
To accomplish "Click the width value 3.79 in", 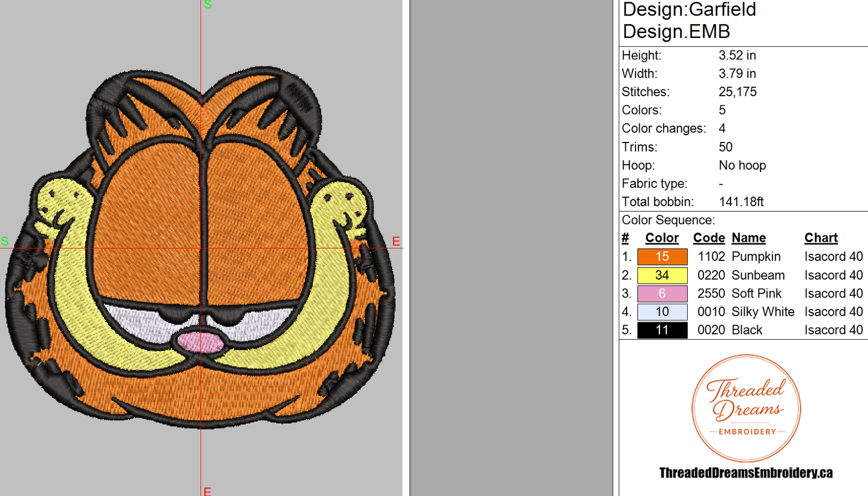I will coord(737,74).
